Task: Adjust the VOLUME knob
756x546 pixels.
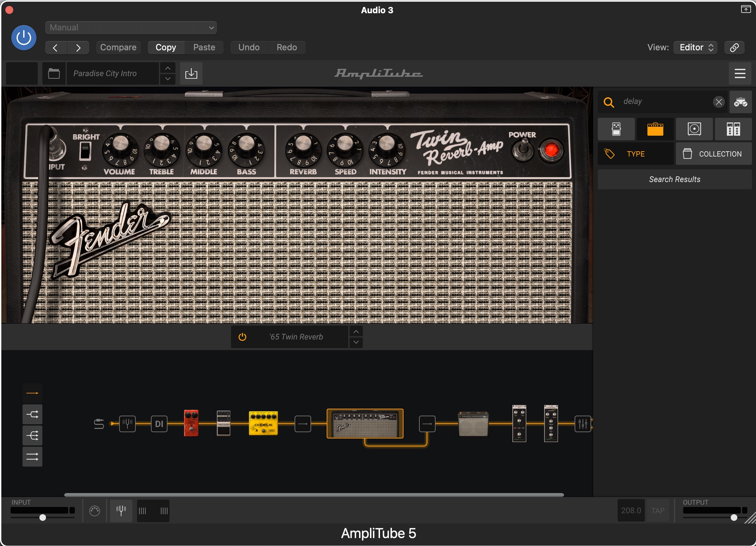Action: click(x=120, y=149)
